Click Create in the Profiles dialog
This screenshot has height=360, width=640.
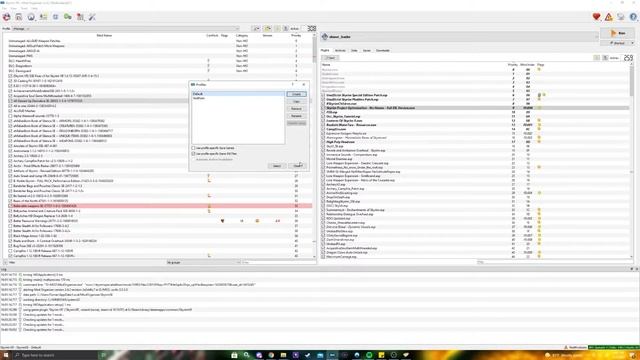coord(296,94)
